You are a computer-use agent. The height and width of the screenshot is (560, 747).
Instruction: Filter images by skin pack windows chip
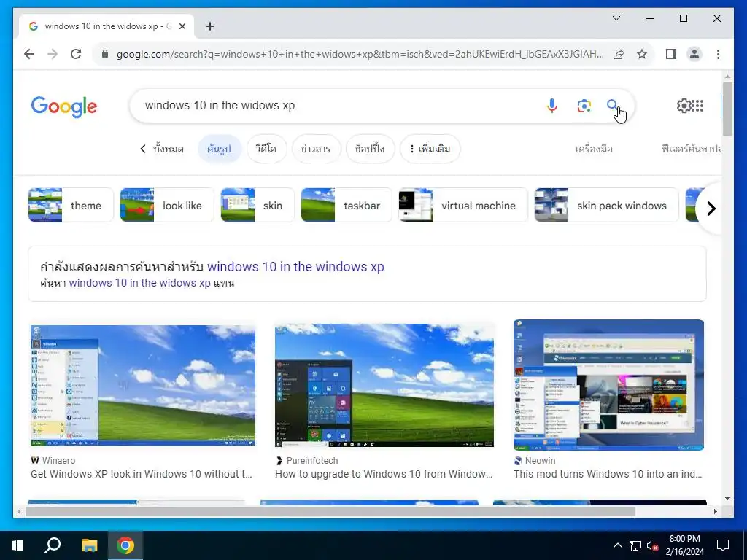606,205
